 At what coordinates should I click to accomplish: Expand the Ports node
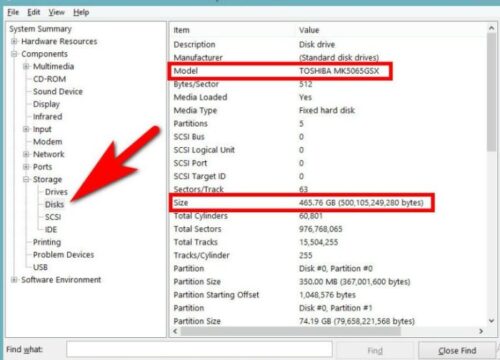click(26, 167)
